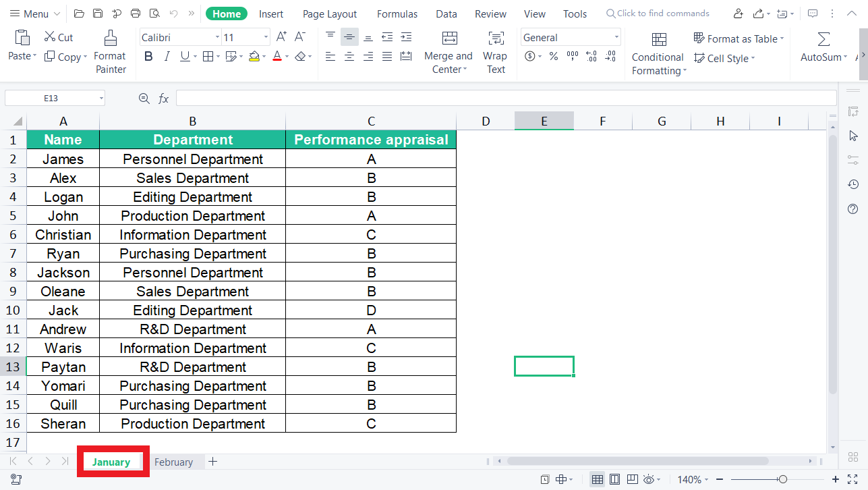The height and width of the screenshot is (490, 868).
Task: Click the Share user icon in top bar
Action: 739,13
